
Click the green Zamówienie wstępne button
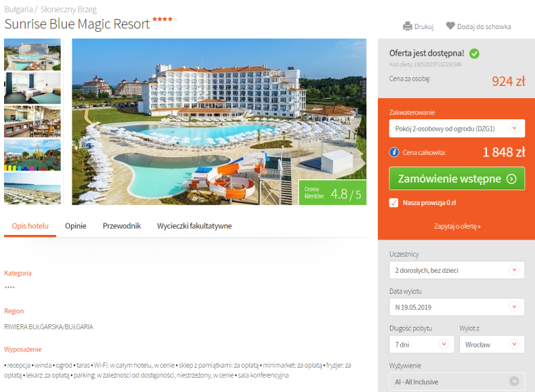457,179
